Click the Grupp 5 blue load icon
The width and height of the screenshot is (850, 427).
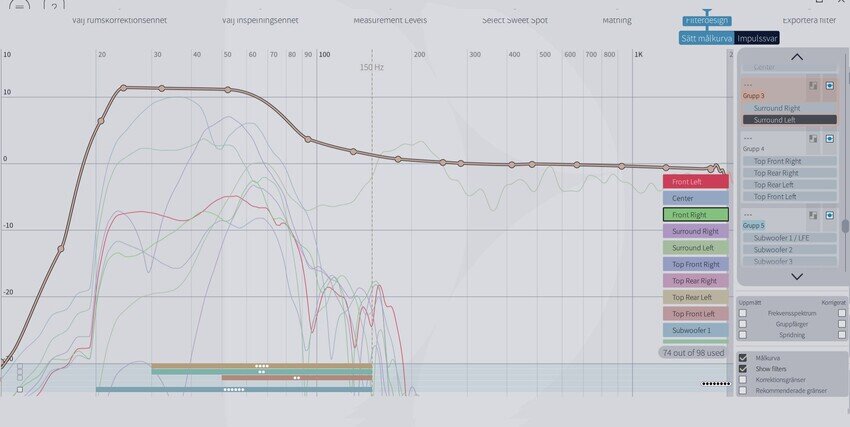click(x=829, y=215)
